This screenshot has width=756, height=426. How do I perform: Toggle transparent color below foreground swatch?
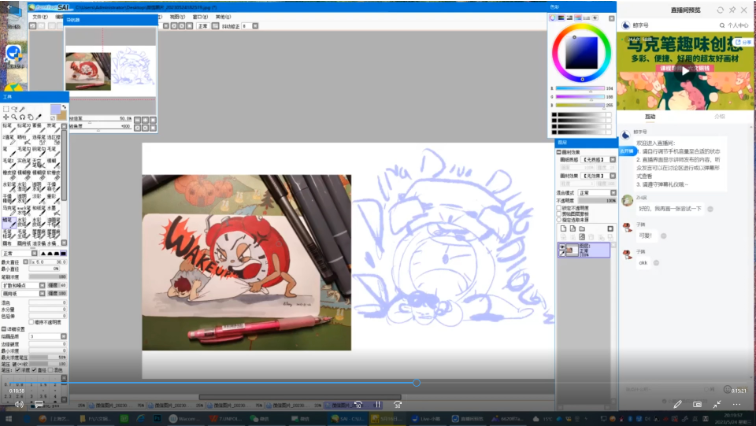pyautogui.click(x=53, y=117)
